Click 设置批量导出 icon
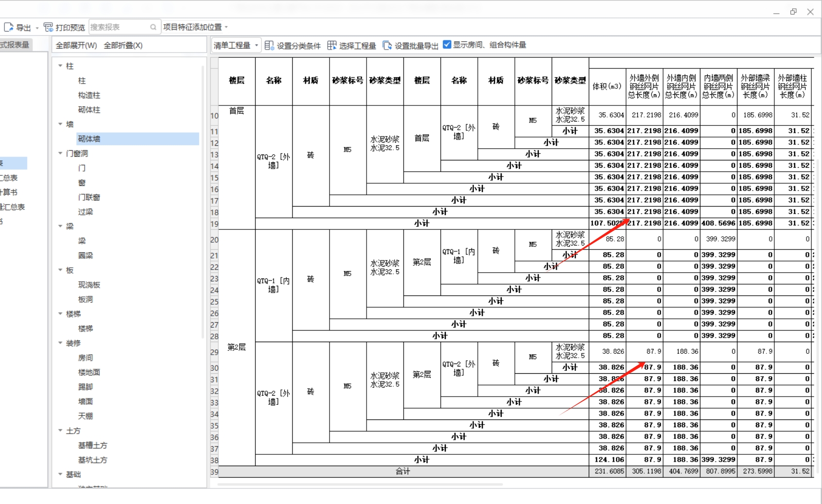 [387, 45]
